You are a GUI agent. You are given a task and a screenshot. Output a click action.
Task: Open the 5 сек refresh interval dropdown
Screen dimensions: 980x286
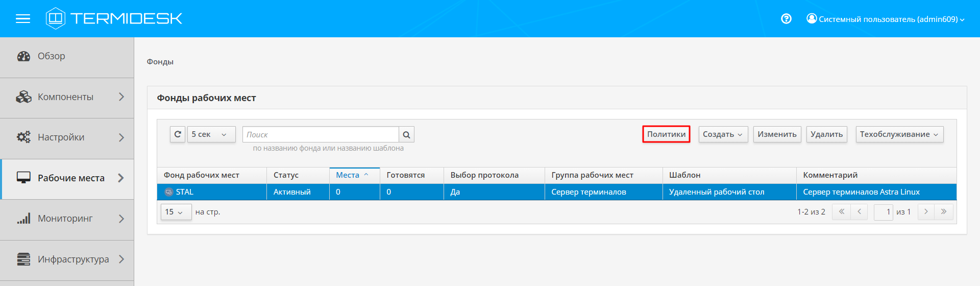tap(211, 134)
